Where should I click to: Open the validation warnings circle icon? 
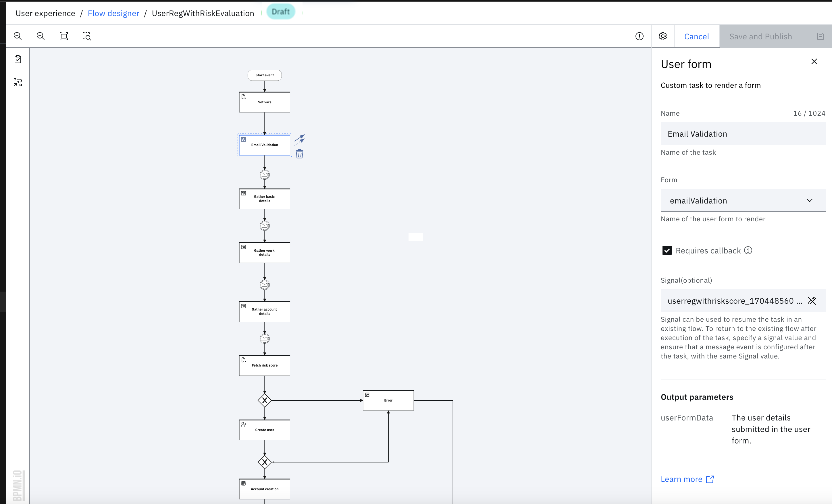[639, 36]
